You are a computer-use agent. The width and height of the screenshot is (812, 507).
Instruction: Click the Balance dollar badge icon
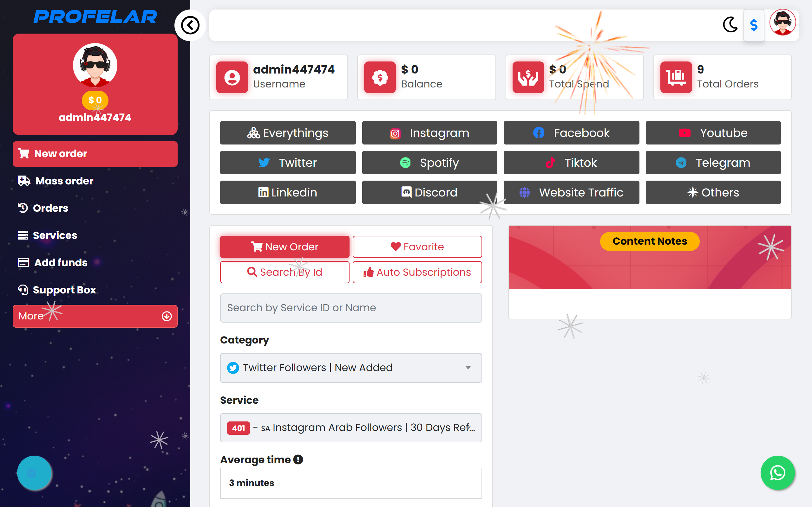[x=380, y=77]
